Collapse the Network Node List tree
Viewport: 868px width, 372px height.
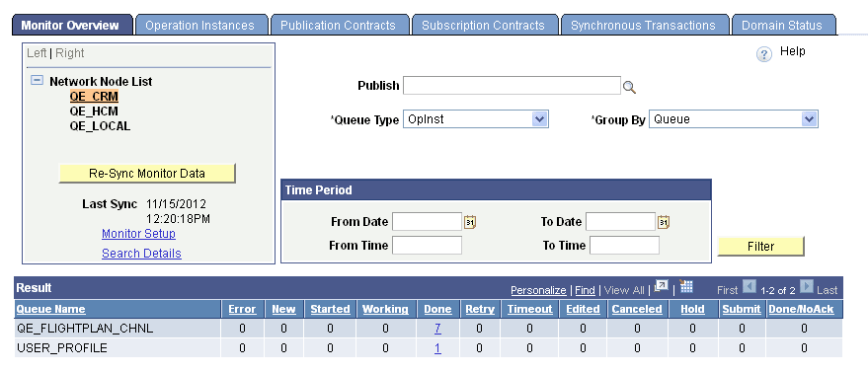37,80
